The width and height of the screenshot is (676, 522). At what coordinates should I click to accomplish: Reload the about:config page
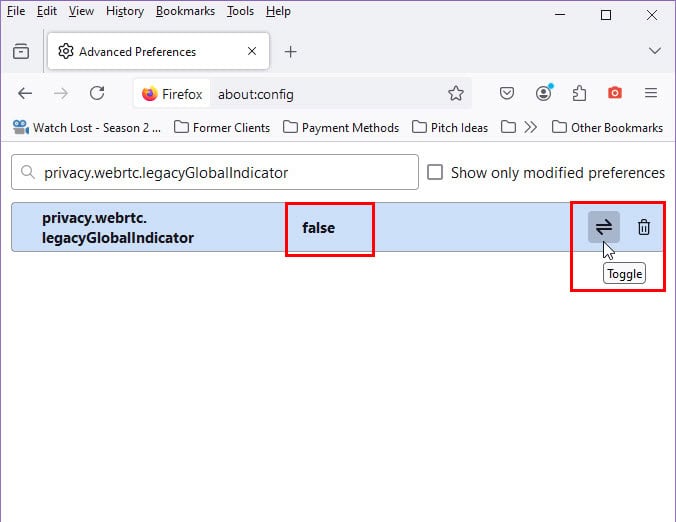(97, 94)
